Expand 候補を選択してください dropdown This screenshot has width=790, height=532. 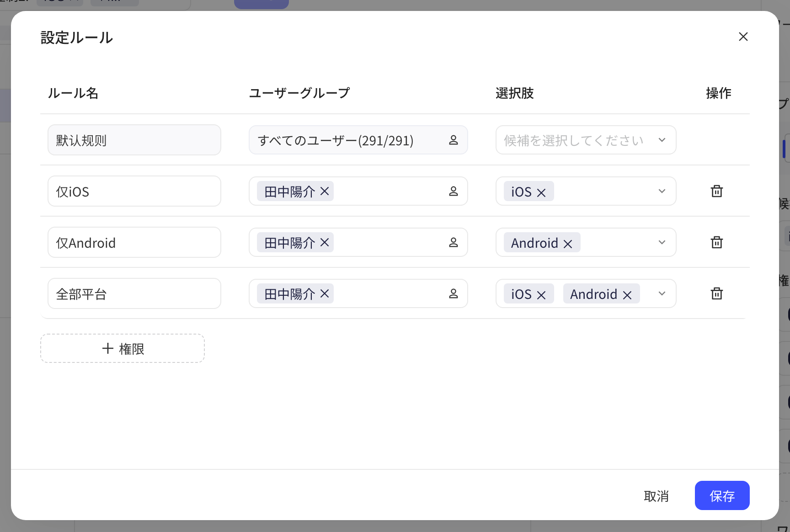pyautogui.click(x=586, y=140)
